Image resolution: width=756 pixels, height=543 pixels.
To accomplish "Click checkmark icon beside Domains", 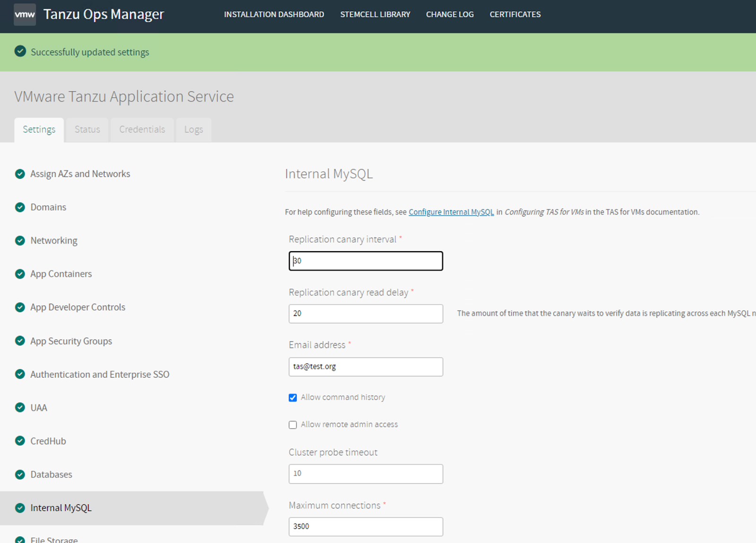I will 20,207.
